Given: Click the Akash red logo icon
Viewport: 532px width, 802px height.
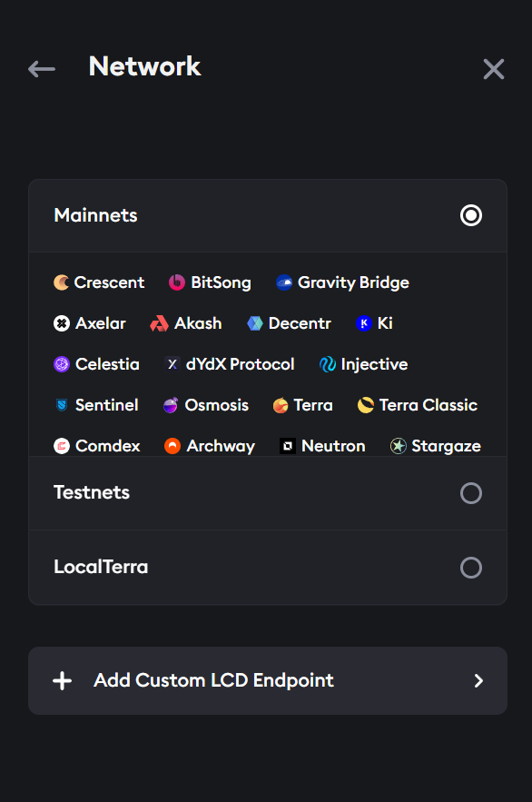Looking at the screenshot, I should (x=158, y=323).
